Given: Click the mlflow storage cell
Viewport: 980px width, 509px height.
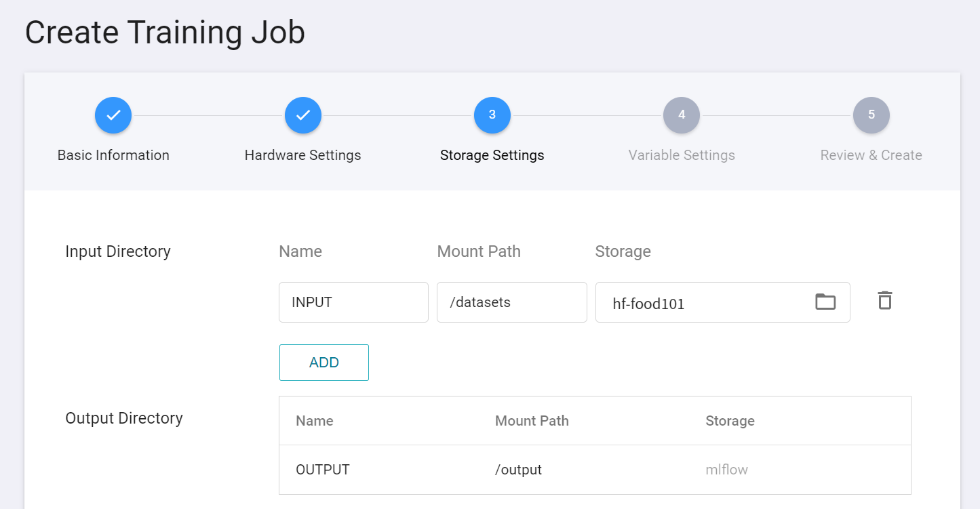Looking at the screenshot, I should click(x=726, y=470).
